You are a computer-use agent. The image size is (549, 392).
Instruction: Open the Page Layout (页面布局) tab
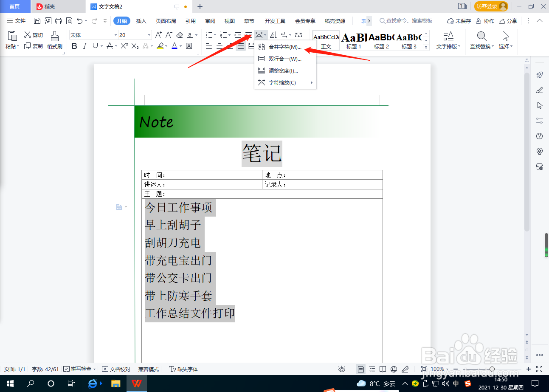166,21
